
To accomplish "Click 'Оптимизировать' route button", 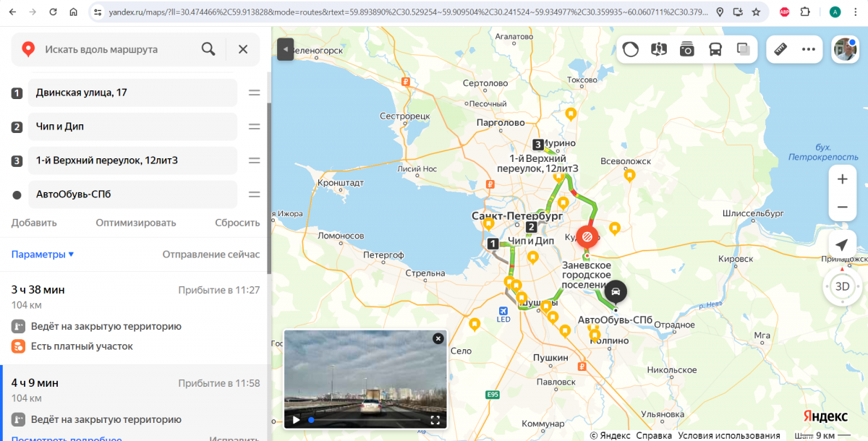I will click(136, 223).
